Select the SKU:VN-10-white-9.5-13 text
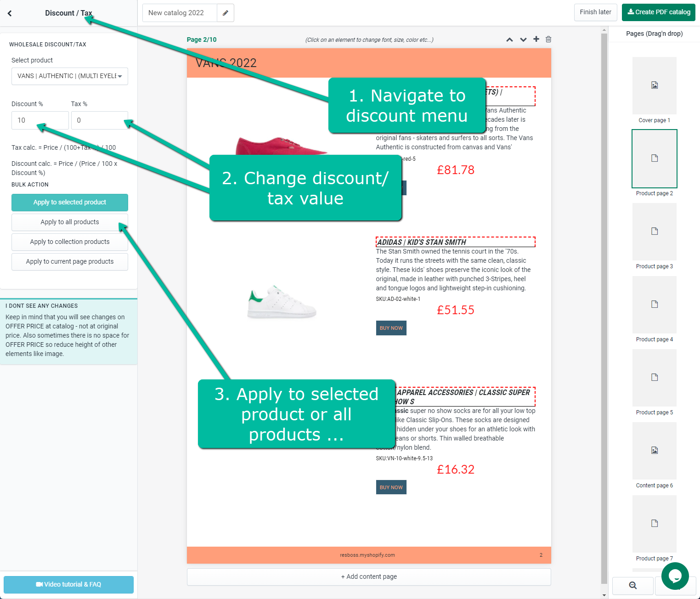 [404, 458]
